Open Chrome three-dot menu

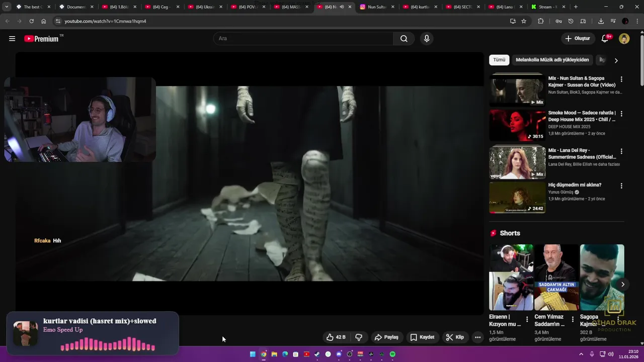[637, 21]
